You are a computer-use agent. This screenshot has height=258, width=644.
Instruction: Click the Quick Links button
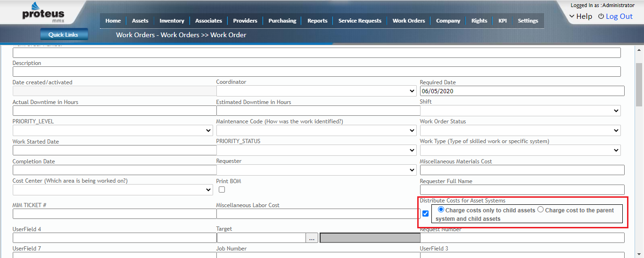click(63, 34)
